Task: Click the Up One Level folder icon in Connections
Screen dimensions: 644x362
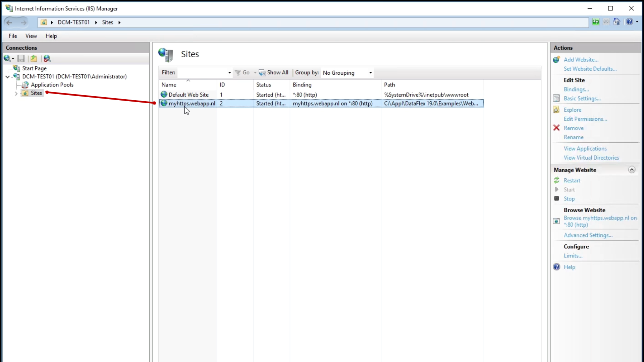Action: tap(34, 59)
